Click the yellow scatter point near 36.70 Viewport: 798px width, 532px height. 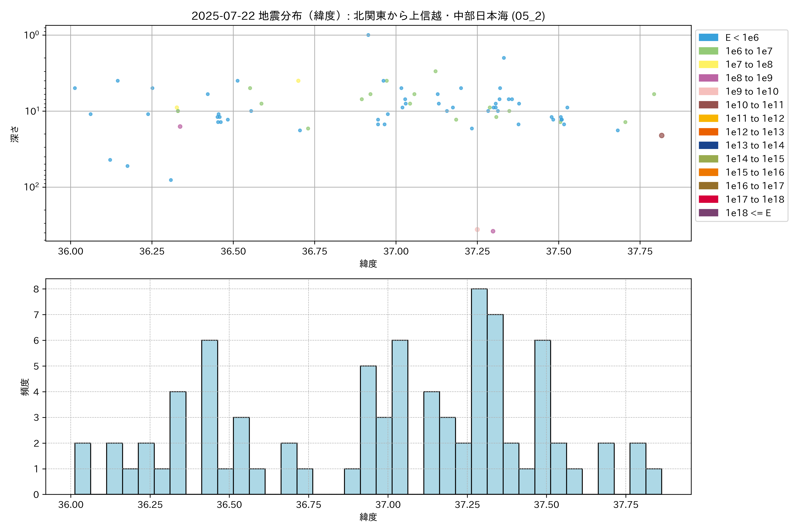298,81
